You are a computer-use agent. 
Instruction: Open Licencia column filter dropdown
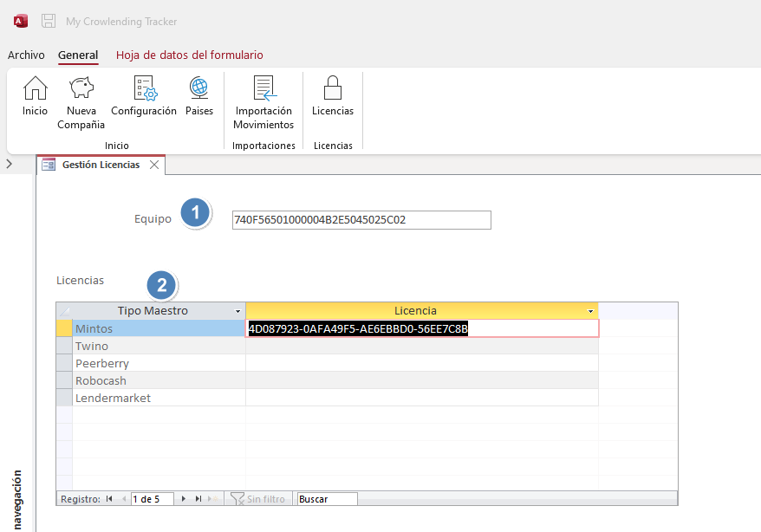coord(591,311)
